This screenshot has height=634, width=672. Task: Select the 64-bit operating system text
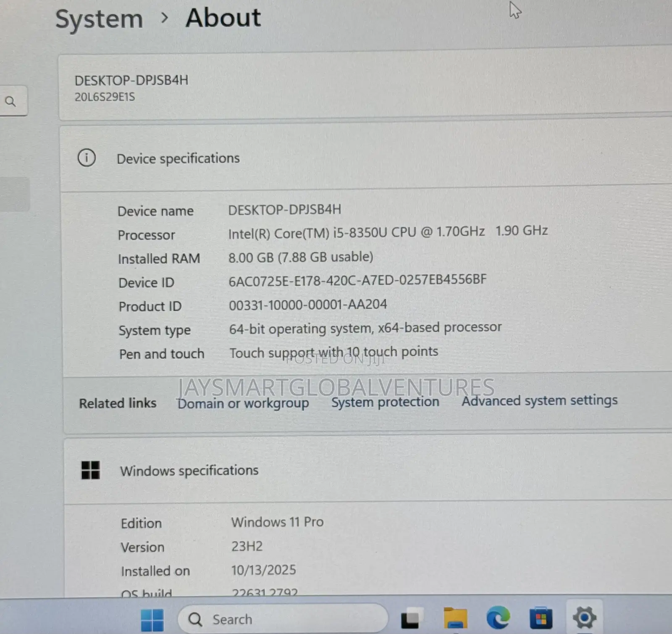365,328
